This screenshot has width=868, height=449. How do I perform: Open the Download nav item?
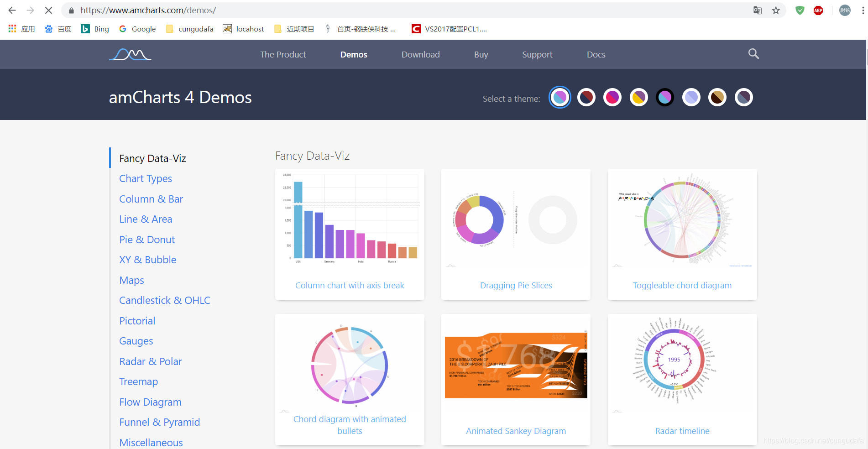pyautogui.click(x=421, y=54)
